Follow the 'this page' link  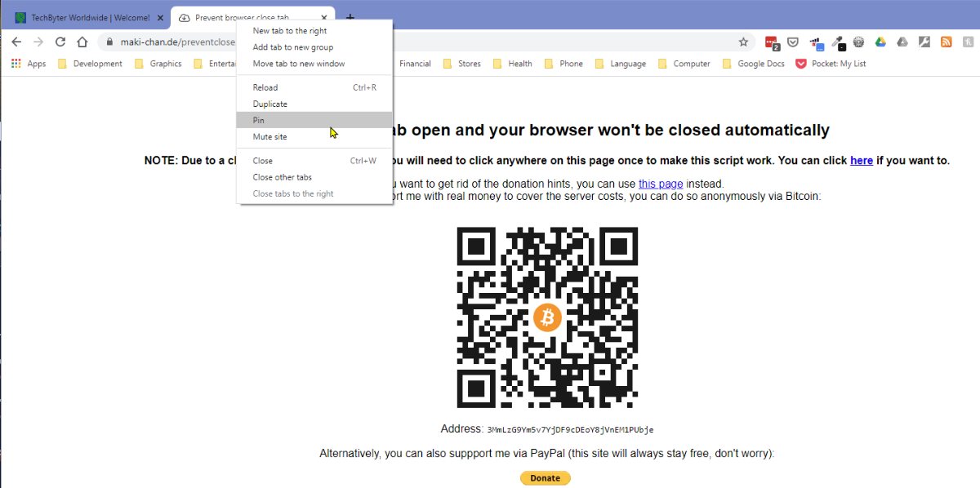tap(661, 184)
